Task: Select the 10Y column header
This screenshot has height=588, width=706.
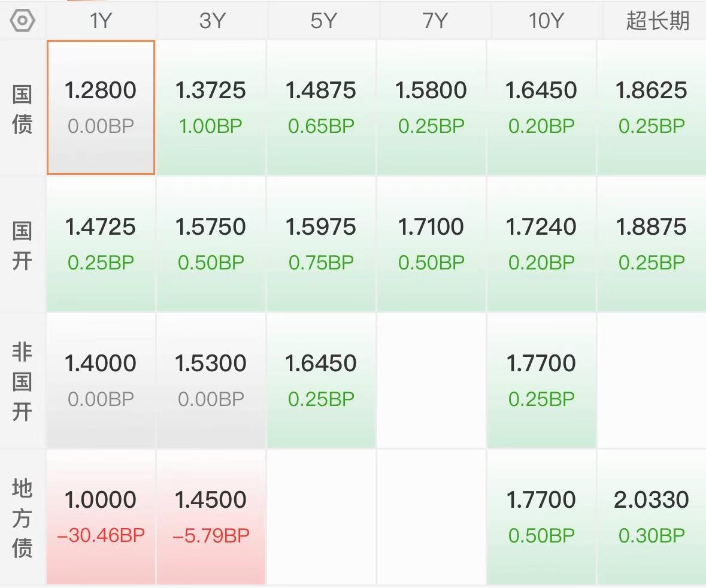Action: [x=546, y=21]
